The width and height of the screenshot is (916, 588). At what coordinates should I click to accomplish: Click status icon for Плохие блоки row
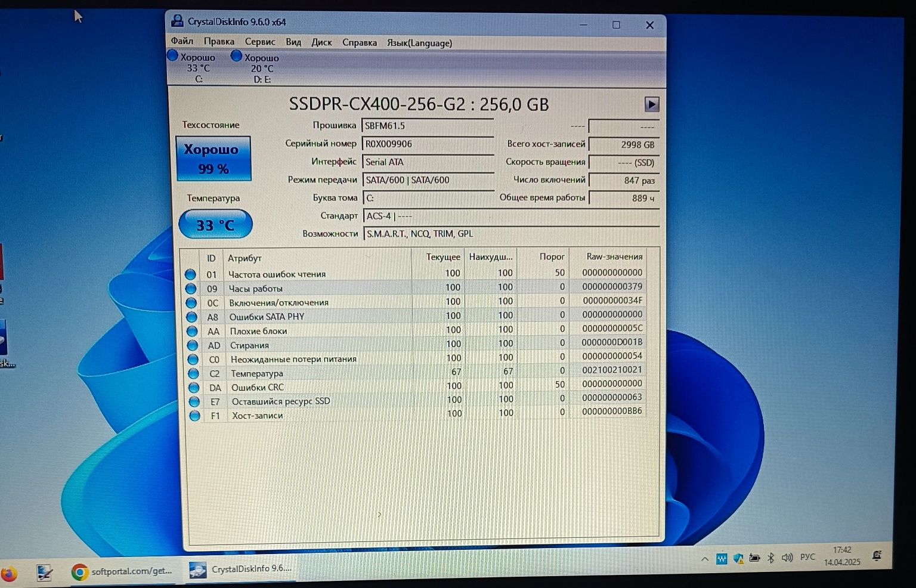tap(192, 331)
